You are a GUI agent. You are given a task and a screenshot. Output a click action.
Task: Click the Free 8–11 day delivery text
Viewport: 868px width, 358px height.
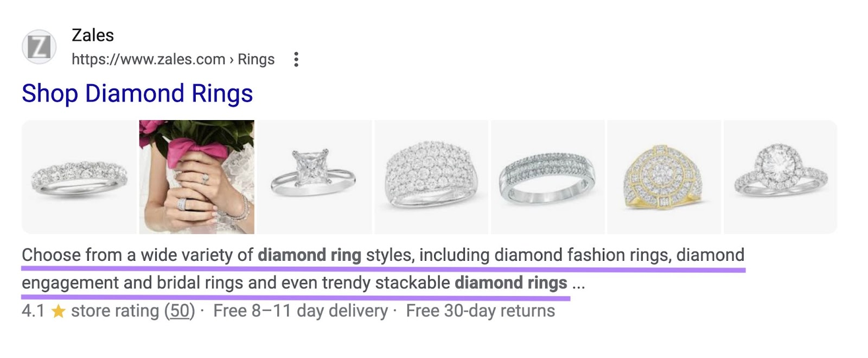[301, 311]
